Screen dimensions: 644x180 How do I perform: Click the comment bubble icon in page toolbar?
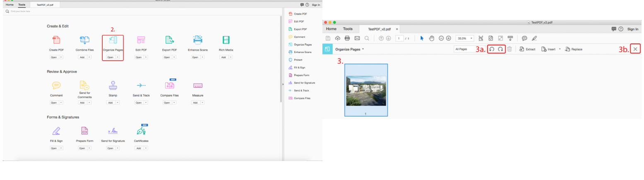point(524,38)
